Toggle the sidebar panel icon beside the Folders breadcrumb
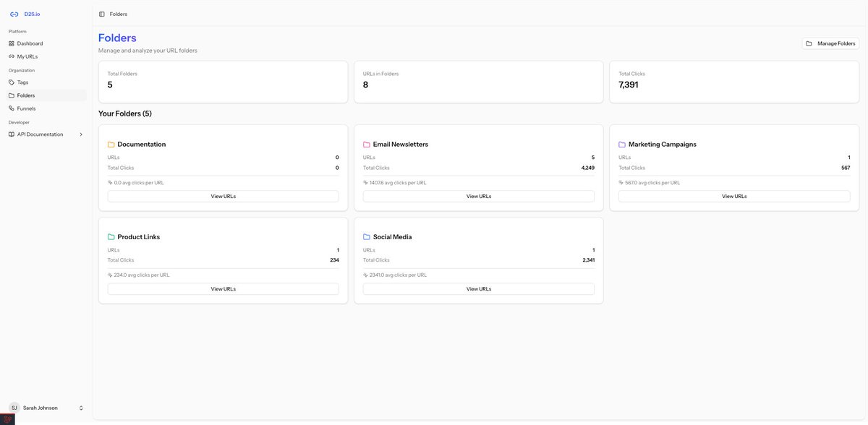Viewport: 868px width, 425px height. coord(102,14)
